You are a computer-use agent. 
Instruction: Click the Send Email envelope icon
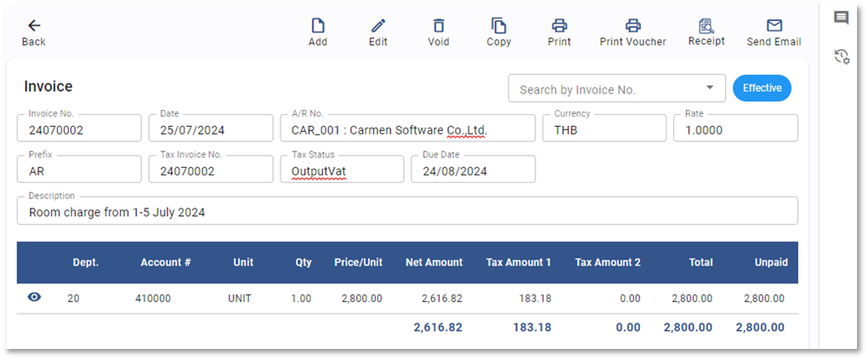(x=774, y=26)
